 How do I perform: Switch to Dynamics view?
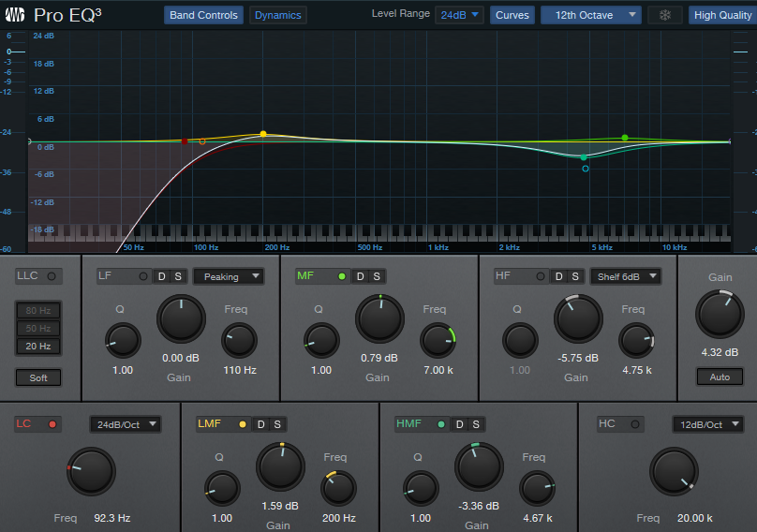(278, 15)
